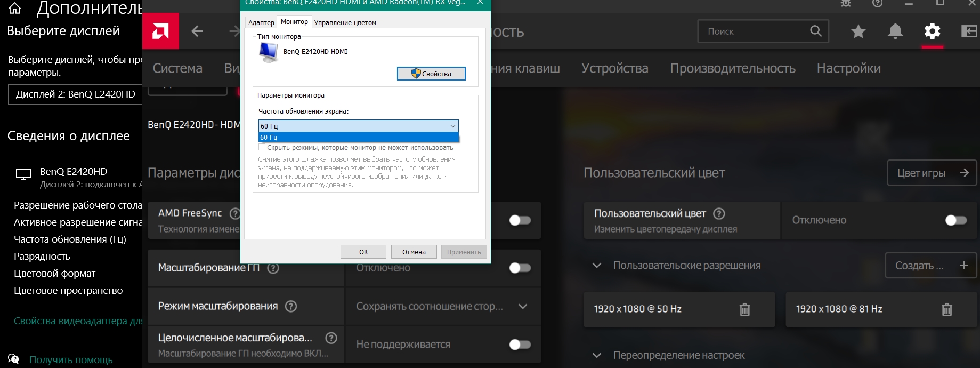This screenshot has width=980, height=368.
Task: Open help for GPU scaling (Масштабирование ГП)
Action: (x=273, y=268)
